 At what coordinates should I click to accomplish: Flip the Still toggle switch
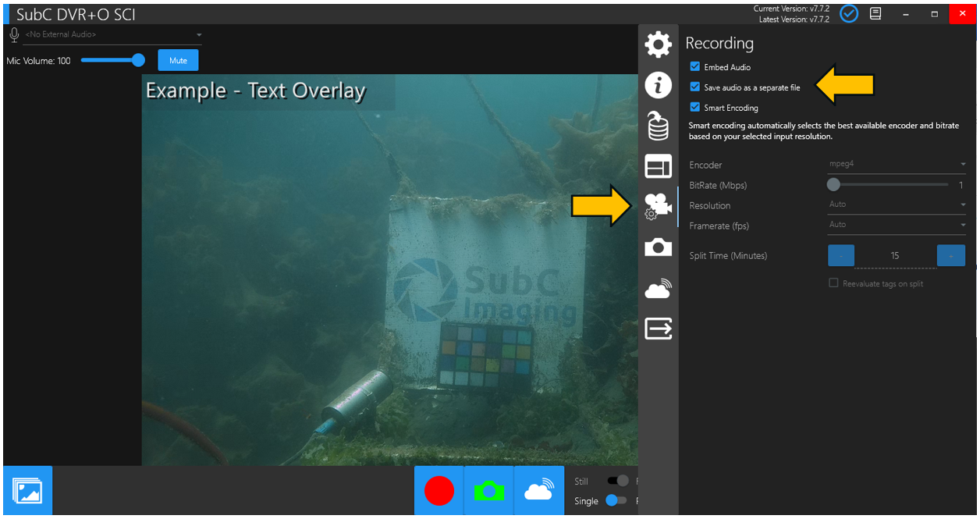coord(618,482)
